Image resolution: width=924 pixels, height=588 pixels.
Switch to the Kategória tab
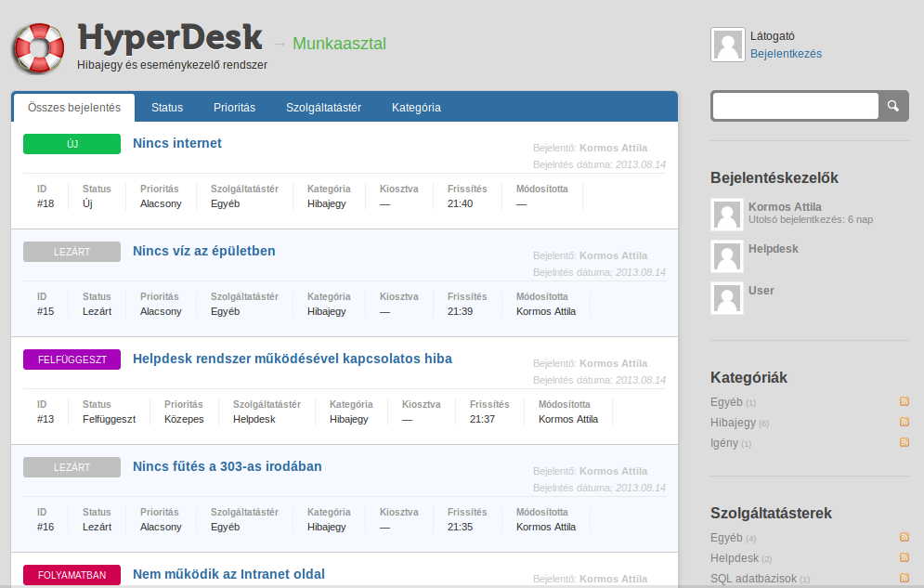pyautogui.click(x=416, y=108)
